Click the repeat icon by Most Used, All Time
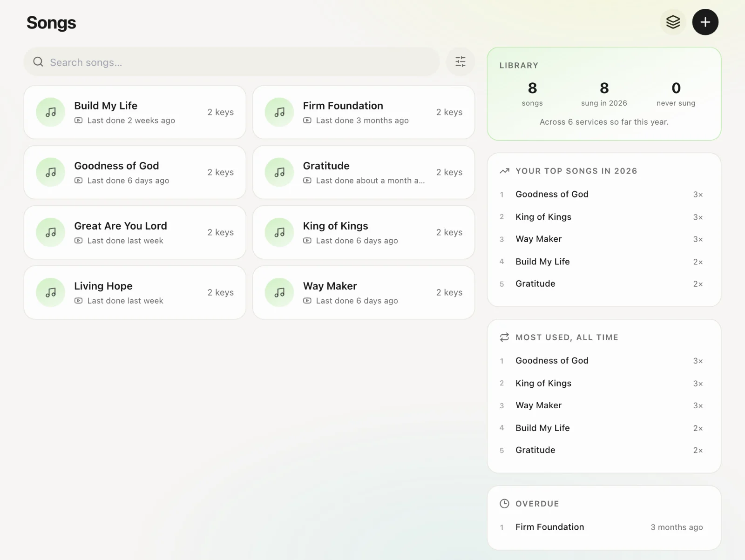Screen dimensions: 745x560 504,337
